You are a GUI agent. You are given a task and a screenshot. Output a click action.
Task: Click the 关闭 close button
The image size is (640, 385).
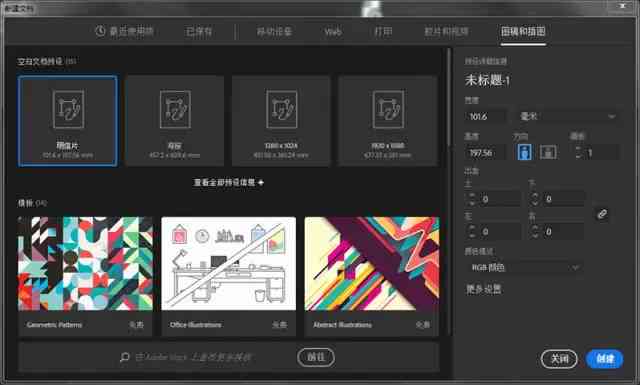559,359
